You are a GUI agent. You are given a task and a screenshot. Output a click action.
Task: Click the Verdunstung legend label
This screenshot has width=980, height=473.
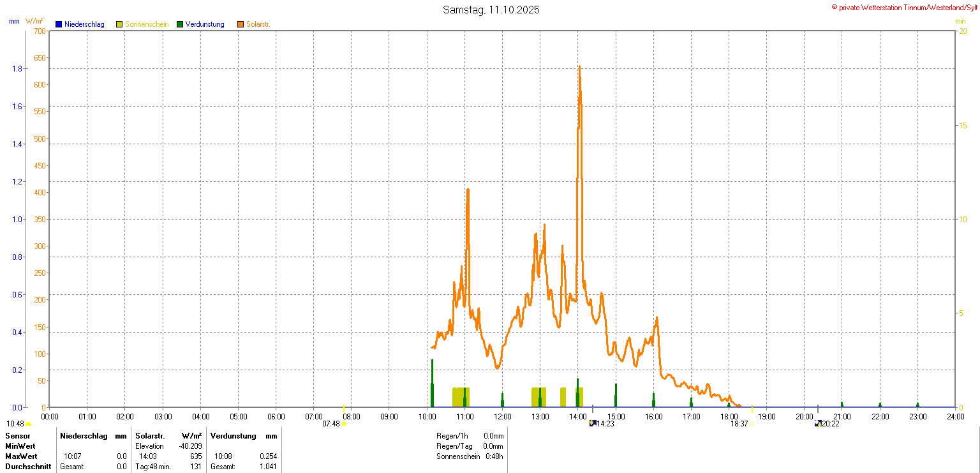coord(205,24)
